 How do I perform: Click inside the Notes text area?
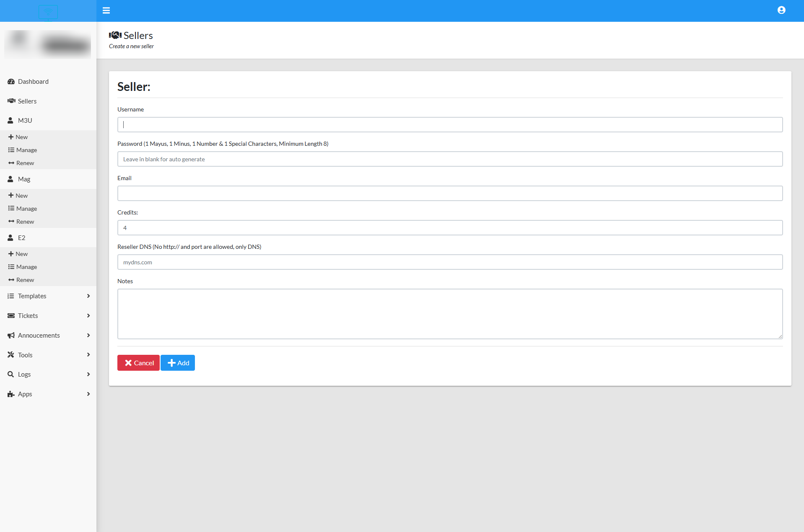tap(449, 314)
